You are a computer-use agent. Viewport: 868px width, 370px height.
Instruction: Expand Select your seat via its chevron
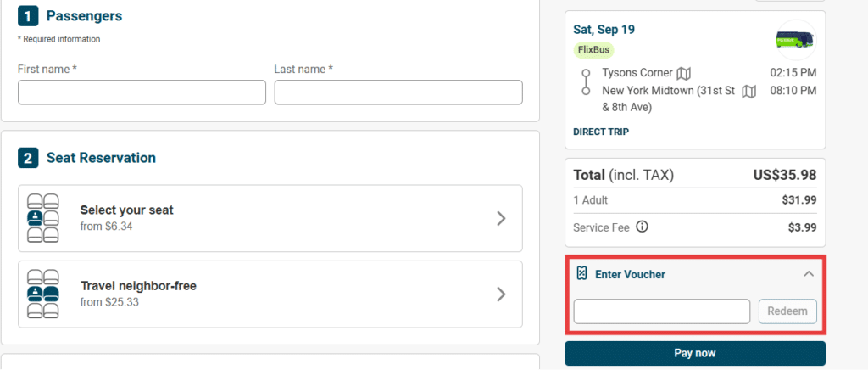[x=501, y=218]
